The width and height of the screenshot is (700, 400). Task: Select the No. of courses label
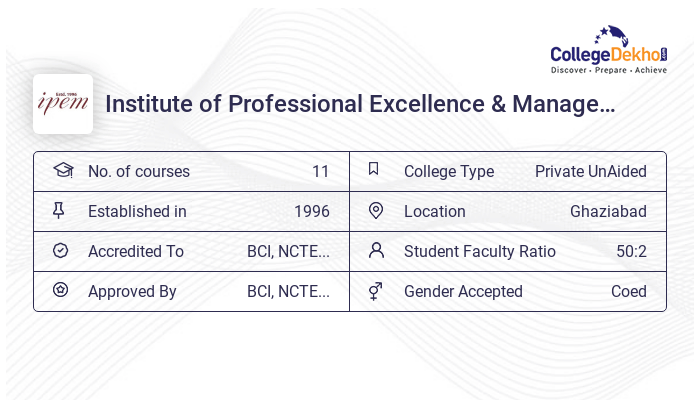139,171
